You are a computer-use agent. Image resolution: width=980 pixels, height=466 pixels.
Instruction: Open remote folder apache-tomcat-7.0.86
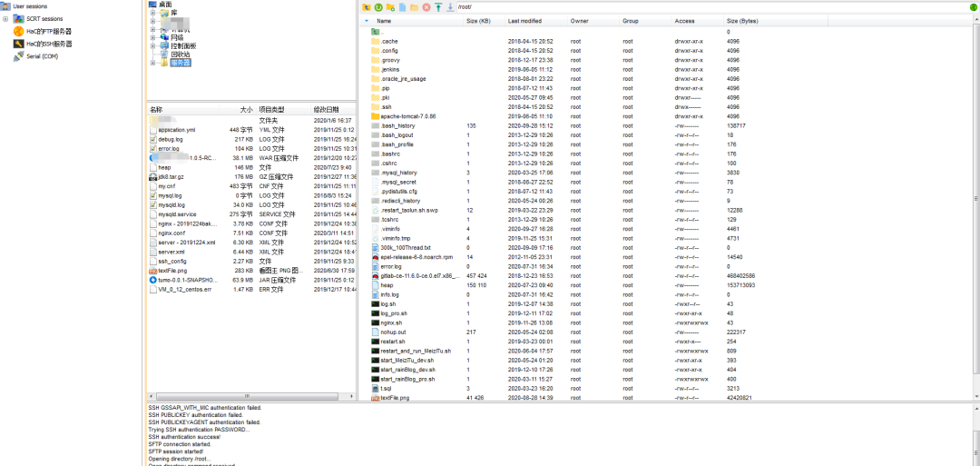click(403, 116)
